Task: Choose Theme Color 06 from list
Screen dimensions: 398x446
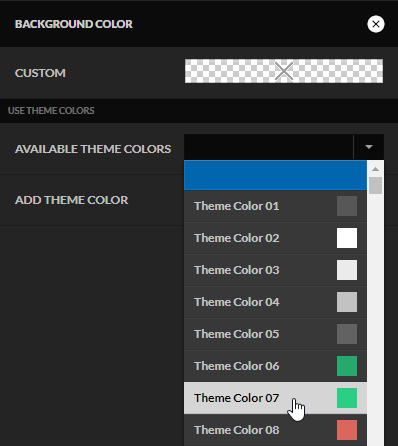Action: (275, 366)
